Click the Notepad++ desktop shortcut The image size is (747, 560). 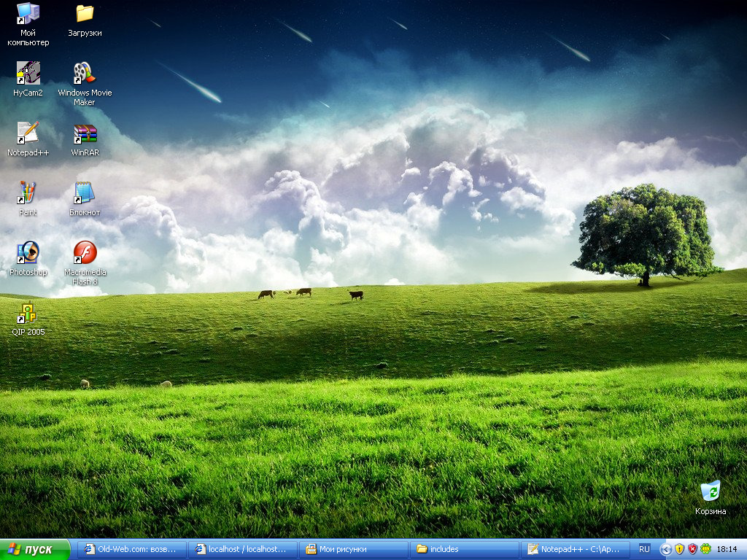tap(28, 133)
